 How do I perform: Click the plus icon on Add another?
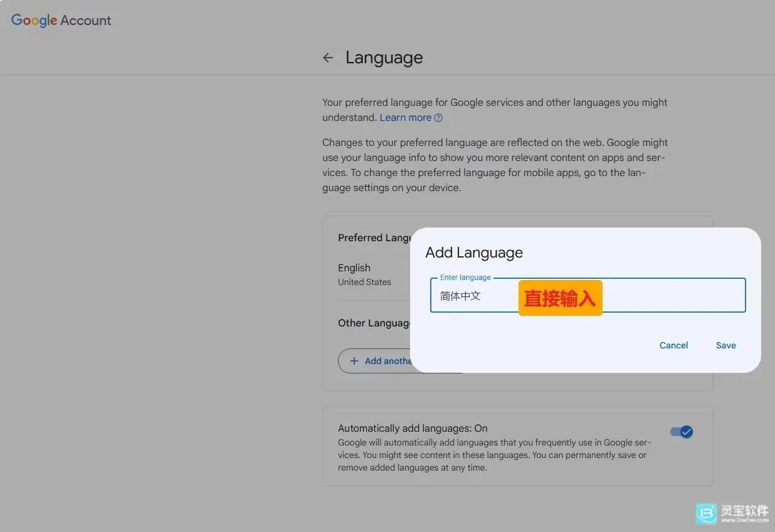tap(354, 361)
